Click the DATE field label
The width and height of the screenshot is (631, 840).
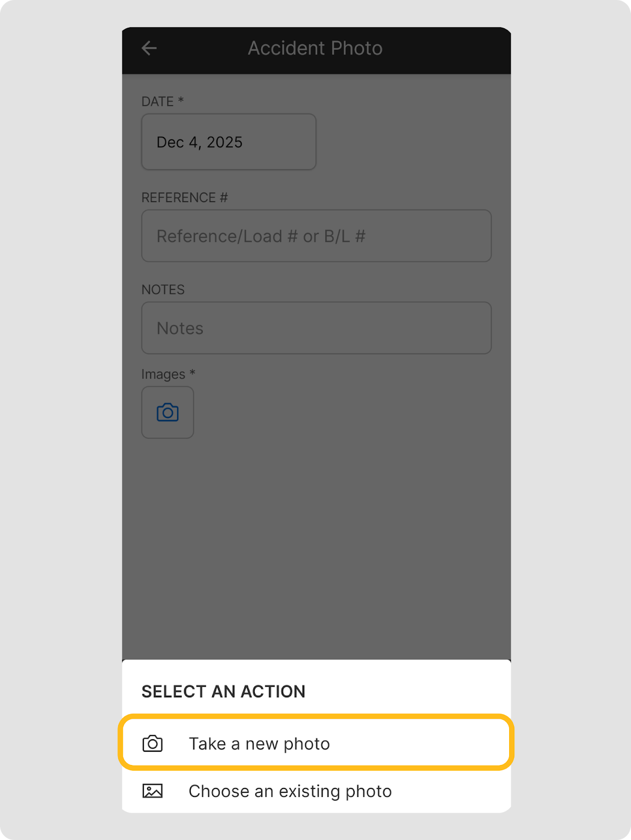(x=158, y=101)
